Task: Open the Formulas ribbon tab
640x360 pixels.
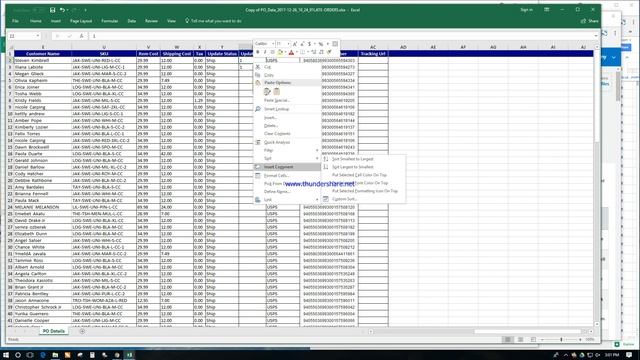Action: [x=109, y=21]
